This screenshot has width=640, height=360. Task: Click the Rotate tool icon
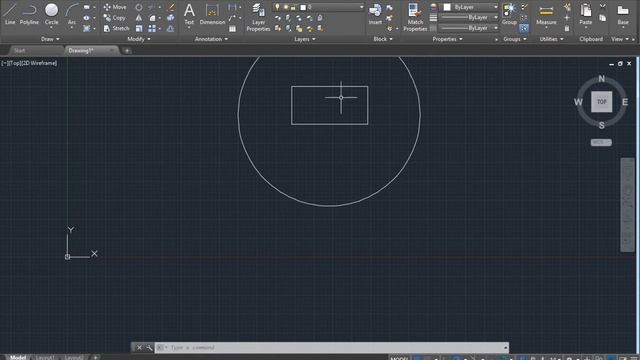(x=139, y=7)
